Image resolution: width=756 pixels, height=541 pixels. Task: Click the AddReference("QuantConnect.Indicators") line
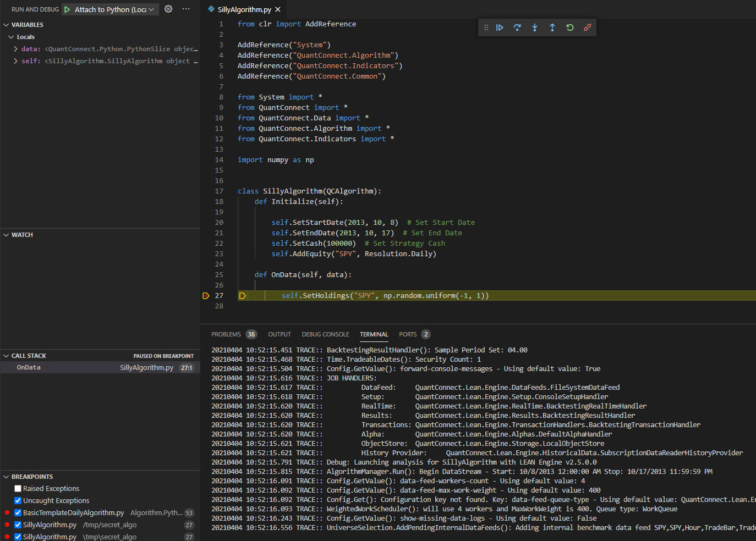320,66
